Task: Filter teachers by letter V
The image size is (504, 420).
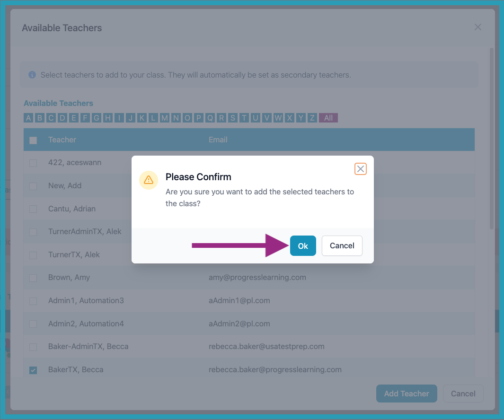Action: (x=267, y=118)
